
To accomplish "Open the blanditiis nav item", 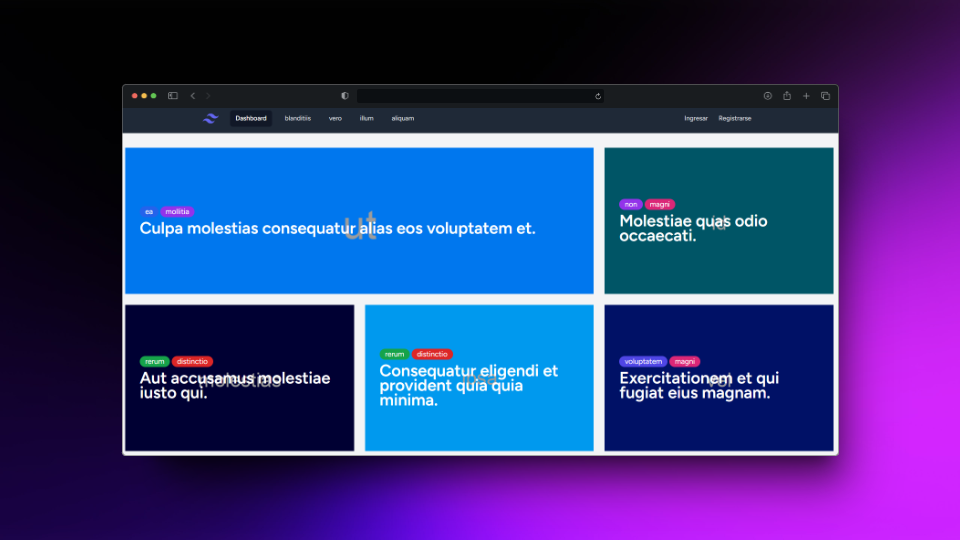I will tap(298, 119).
